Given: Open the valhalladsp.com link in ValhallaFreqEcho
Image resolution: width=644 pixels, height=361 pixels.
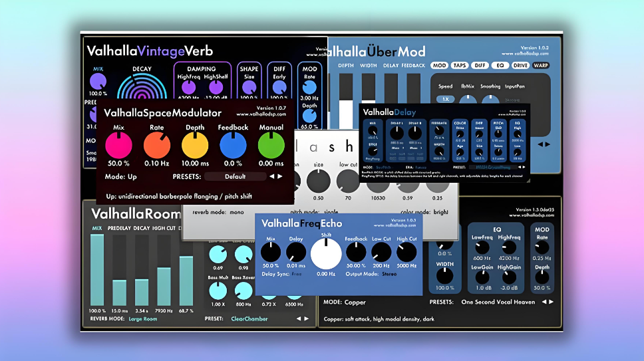Looking at the screenshot, I should (395, 225).
